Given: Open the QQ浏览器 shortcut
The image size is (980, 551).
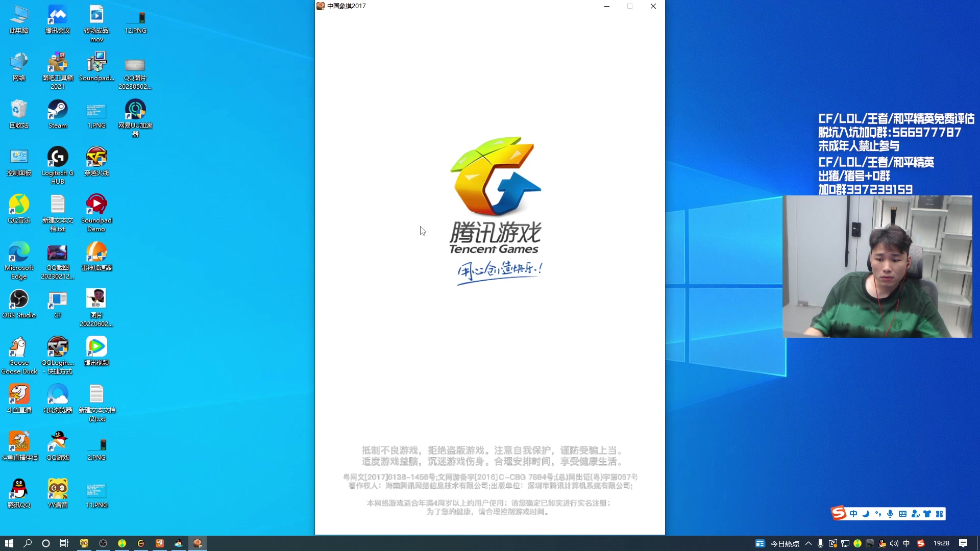Looking at the screenshot, I should tap(58, 399).
